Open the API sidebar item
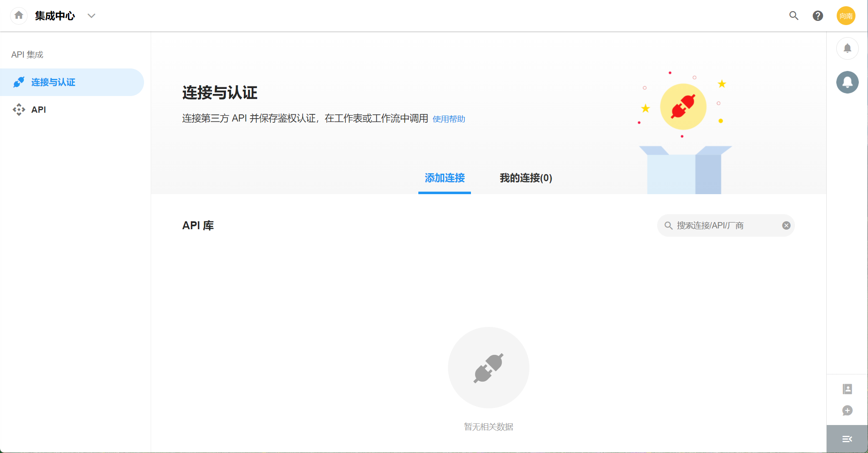This screenshot has height=453, width=868. click(x=38, y=110)
